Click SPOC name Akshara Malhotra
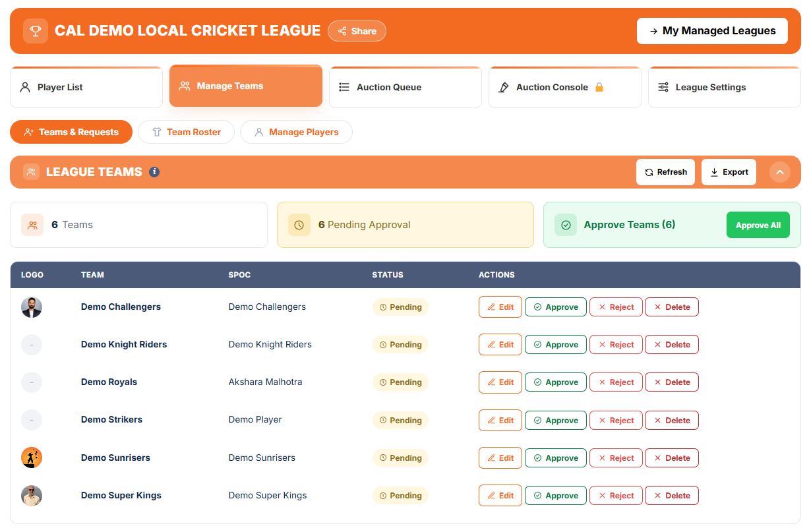The height and width of the screenshot is (532, 809). click(266, 382)
